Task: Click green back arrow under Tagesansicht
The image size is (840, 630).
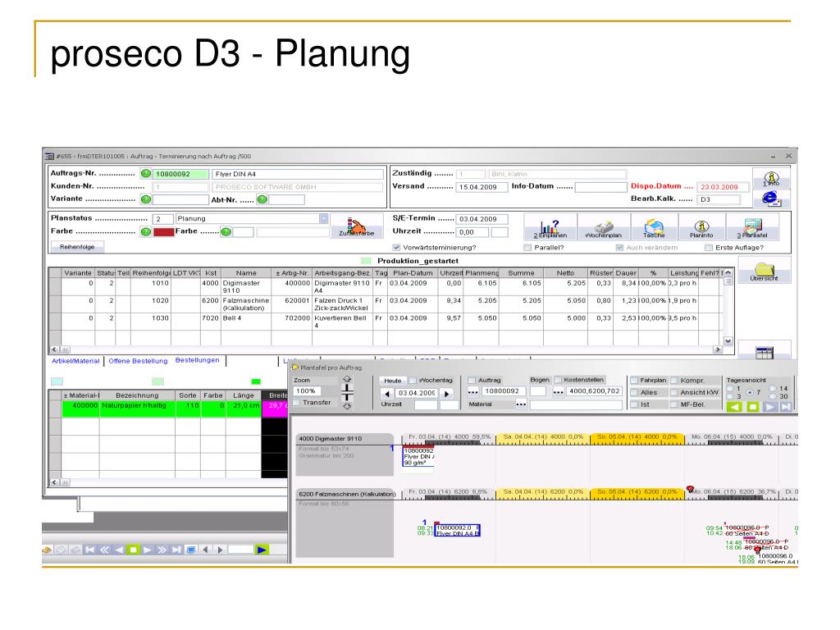Action: click(x=735, y=407)
